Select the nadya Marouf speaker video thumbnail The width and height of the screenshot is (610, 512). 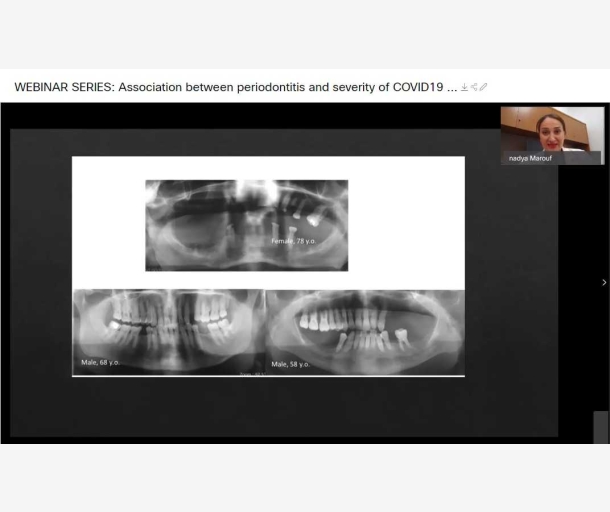[552, 135]
